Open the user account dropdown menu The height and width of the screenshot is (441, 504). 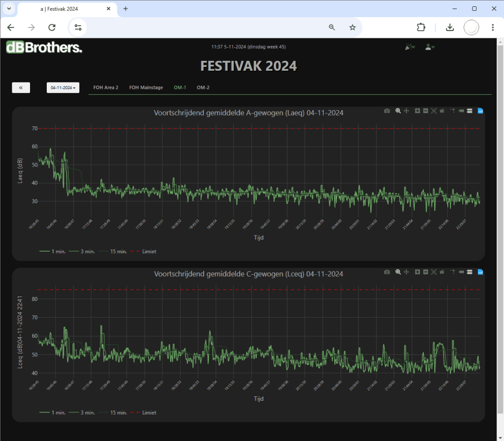430,47
